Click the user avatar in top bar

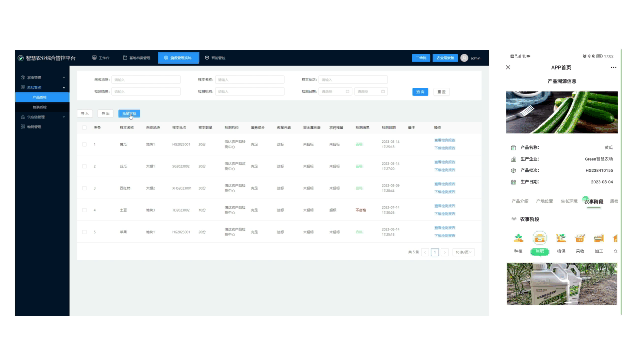coord(464,58)
